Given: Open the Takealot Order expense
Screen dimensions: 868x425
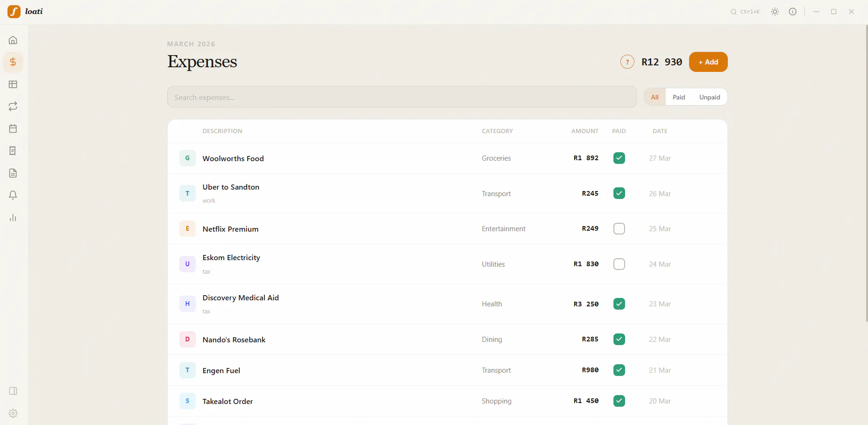Looking at the screenshot, I should [448, 401].
